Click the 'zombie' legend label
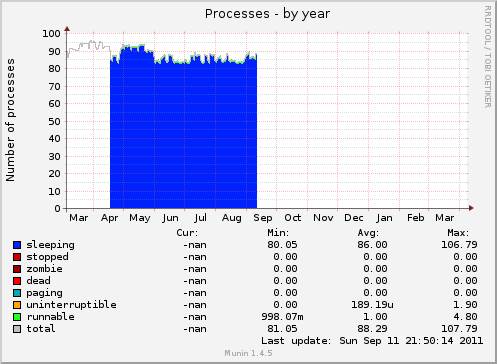The width and height of the screenshot is (497, 364). (x=44, y=269)
